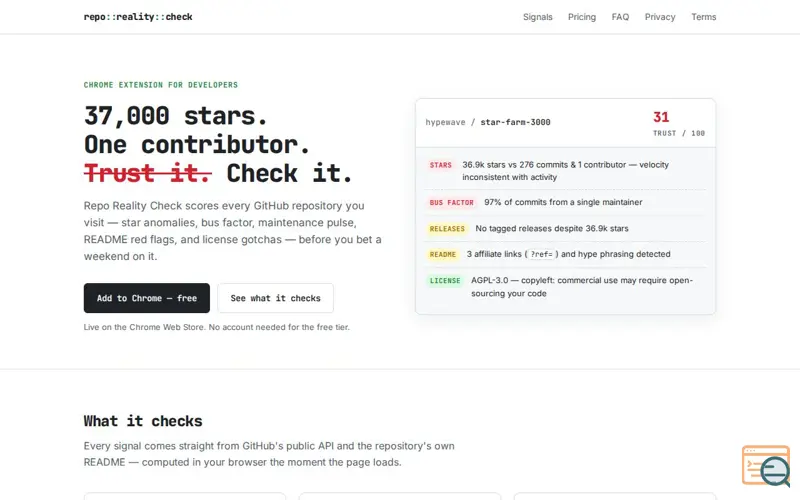Click the trust score 31
The image size is (800, 500).
pos(661,117)
